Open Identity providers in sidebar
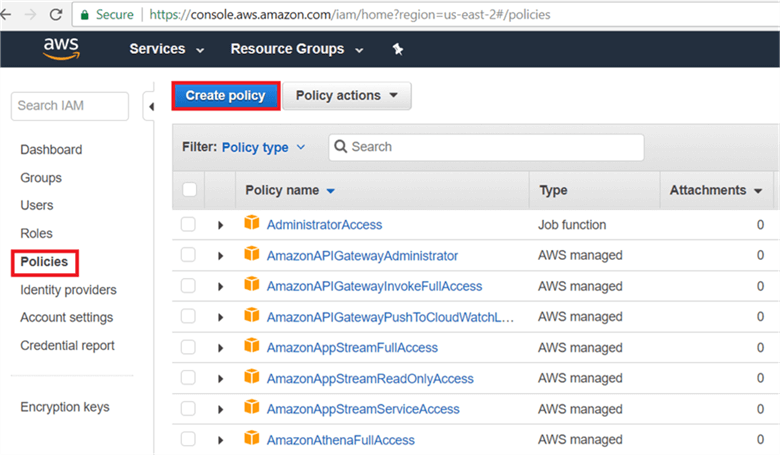This screenshot has height=455, width=780. tap(68, 290)
